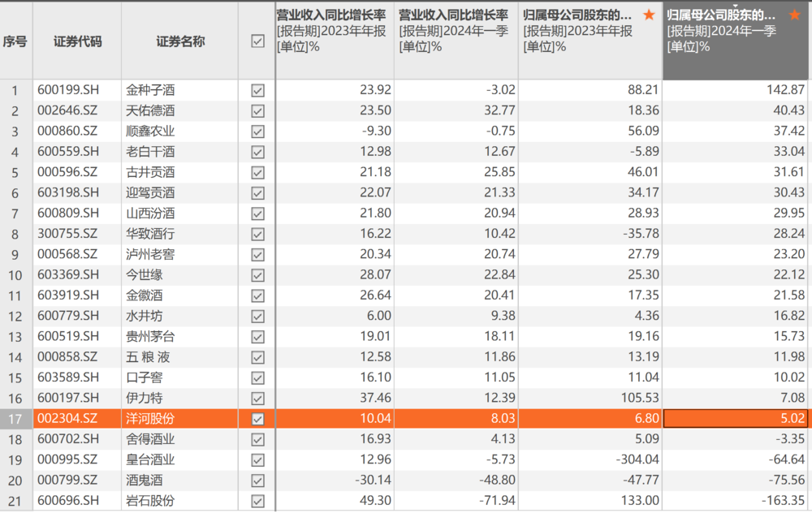The width and height of the screenshot is (812, 513).
Task: Click the stock name 金种子酒
Action: (x=150, y=90)
